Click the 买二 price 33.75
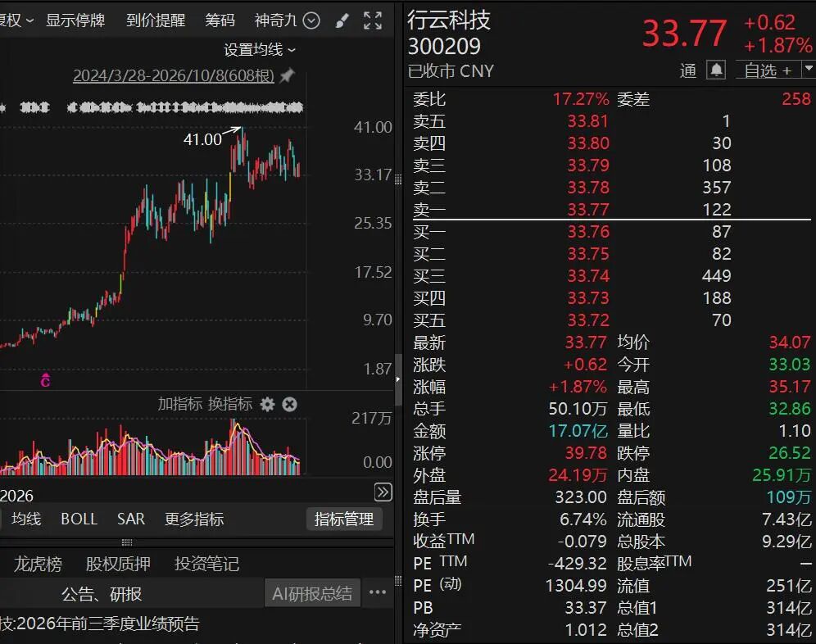 (588, 253)
